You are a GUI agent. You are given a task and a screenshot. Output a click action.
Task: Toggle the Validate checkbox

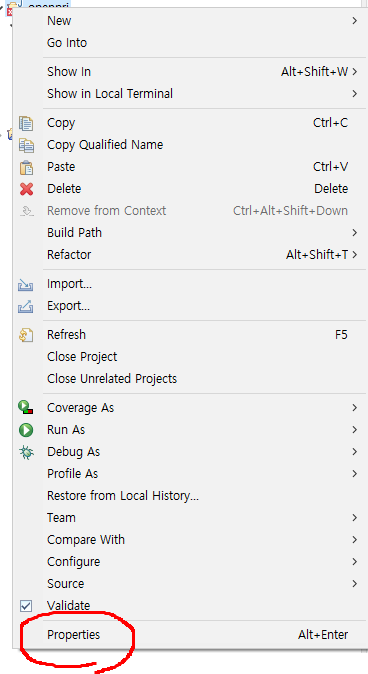point(26,606)
